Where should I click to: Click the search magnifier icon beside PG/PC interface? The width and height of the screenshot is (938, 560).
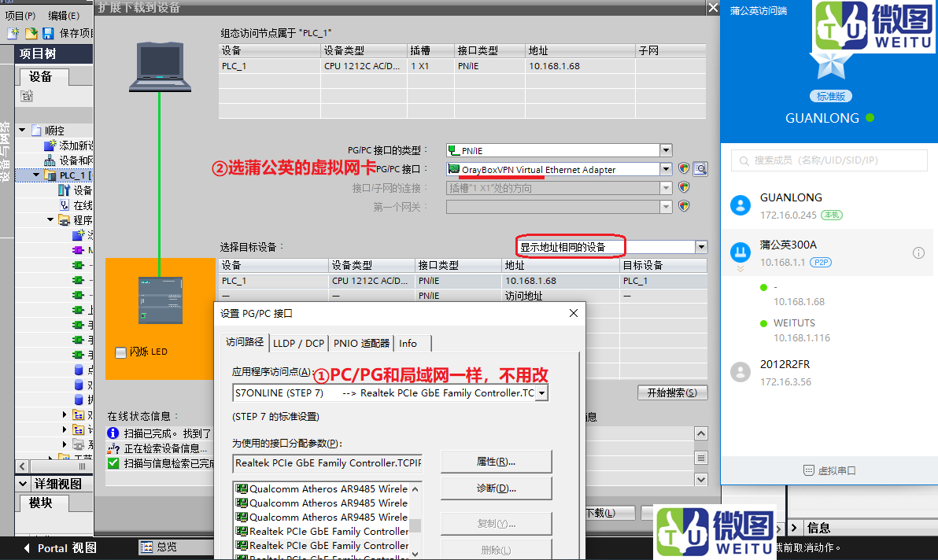pyautogui.click(x=700, y=169)
